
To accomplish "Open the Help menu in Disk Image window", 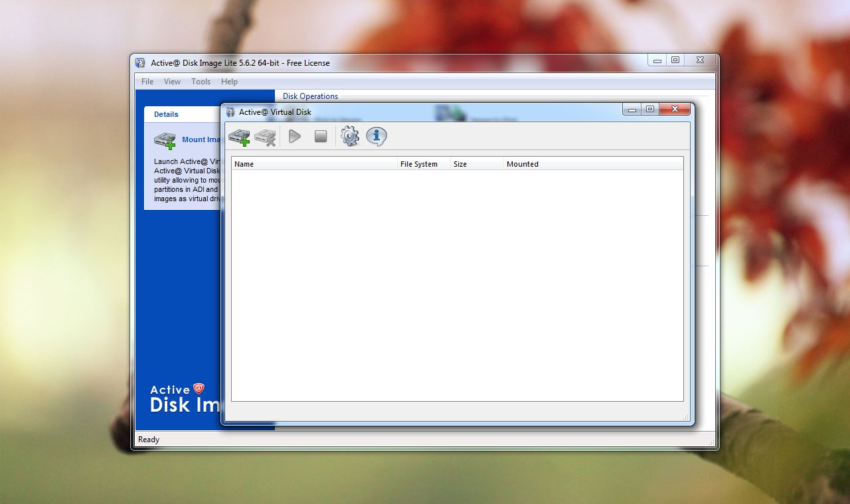I will (229, 82).
